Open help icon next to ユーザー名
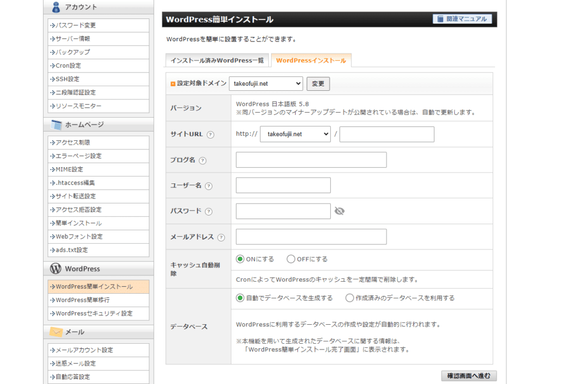 [x=209, y=186]
